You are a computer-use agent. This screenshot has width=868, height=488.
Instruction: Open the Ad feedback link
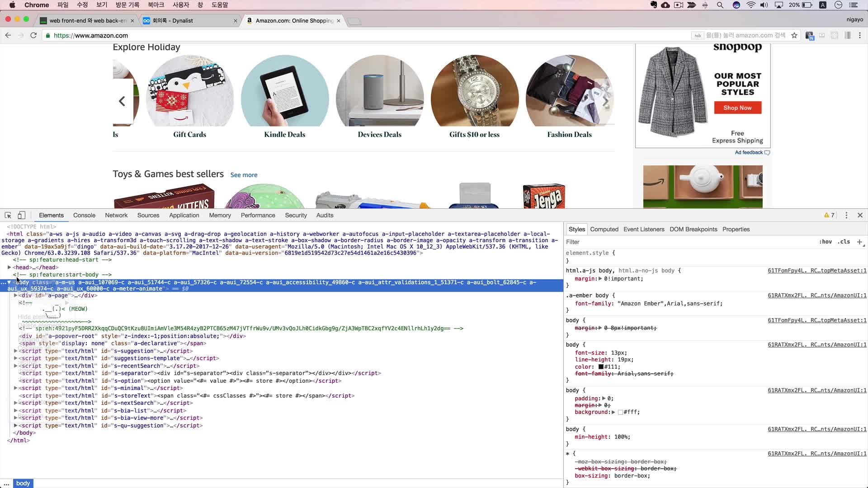click(749, 153)
